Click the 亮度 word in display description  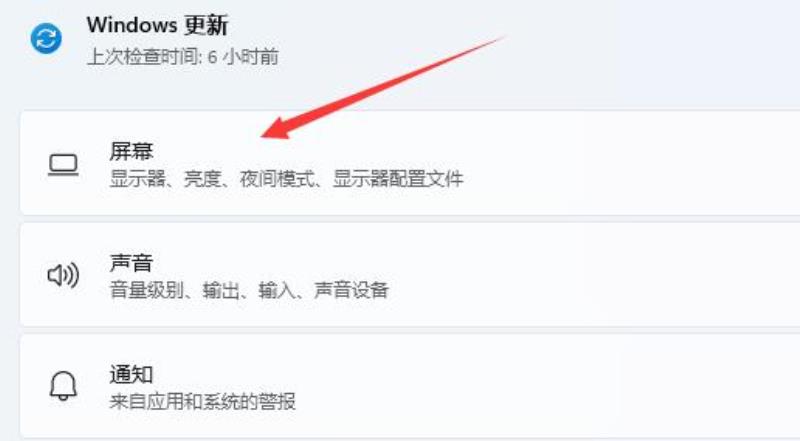click(x=202, y=179)
